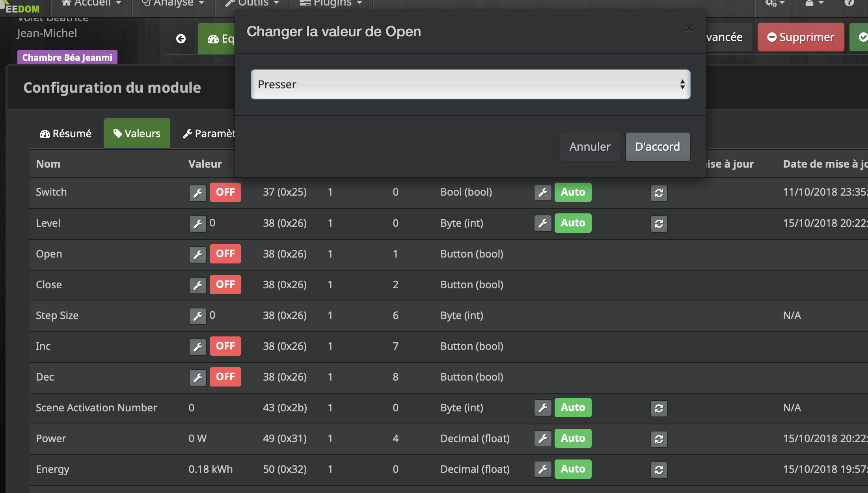Click the Valeur column header
Viewport: 868px width, 493px height.
[205, 164]
